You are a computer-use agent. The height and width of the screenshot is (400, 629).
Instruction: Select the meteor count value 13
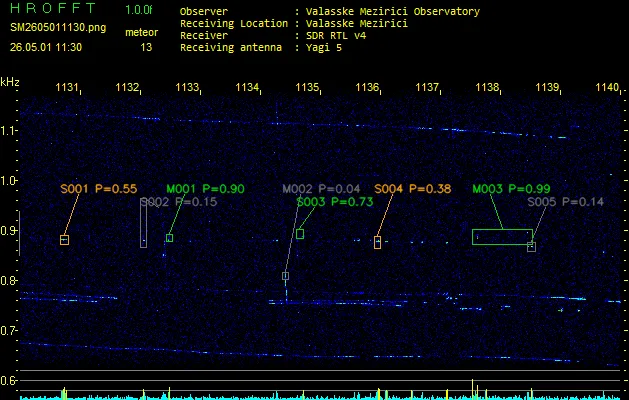[146, 47]
